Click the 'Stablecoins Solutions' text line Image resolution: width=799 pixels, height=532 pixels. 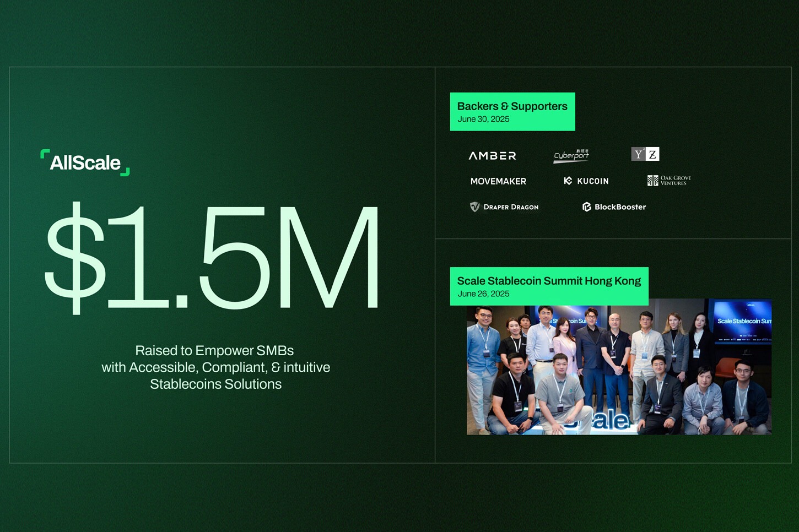pos(215,384)
